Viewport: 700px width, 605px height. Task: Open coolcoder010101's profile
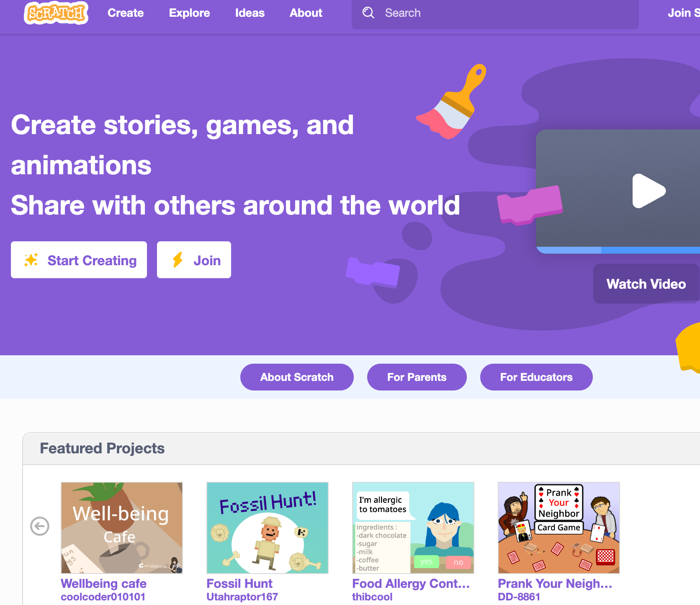click(x=103, y=597)
